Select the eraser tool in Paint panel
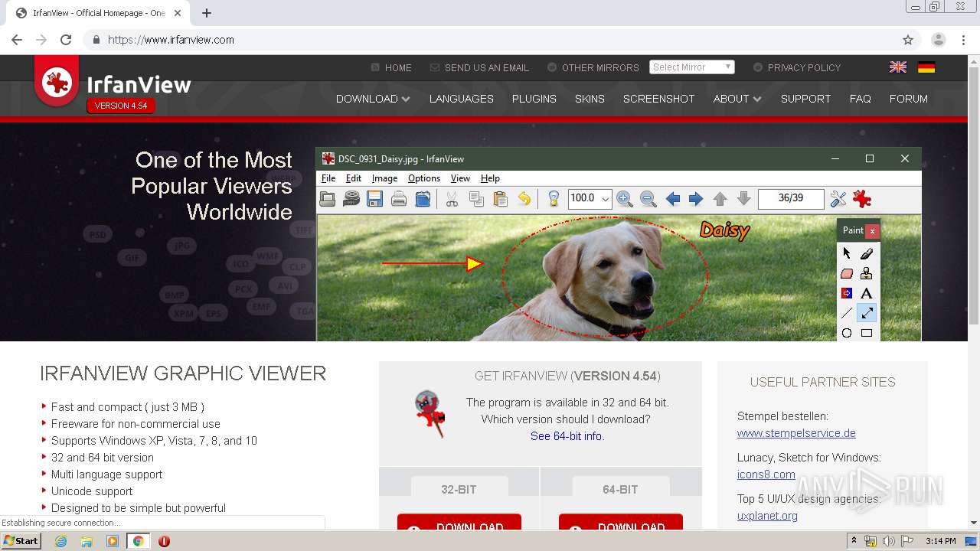Screen dimensions: 980x551 [x=847, y=273]
